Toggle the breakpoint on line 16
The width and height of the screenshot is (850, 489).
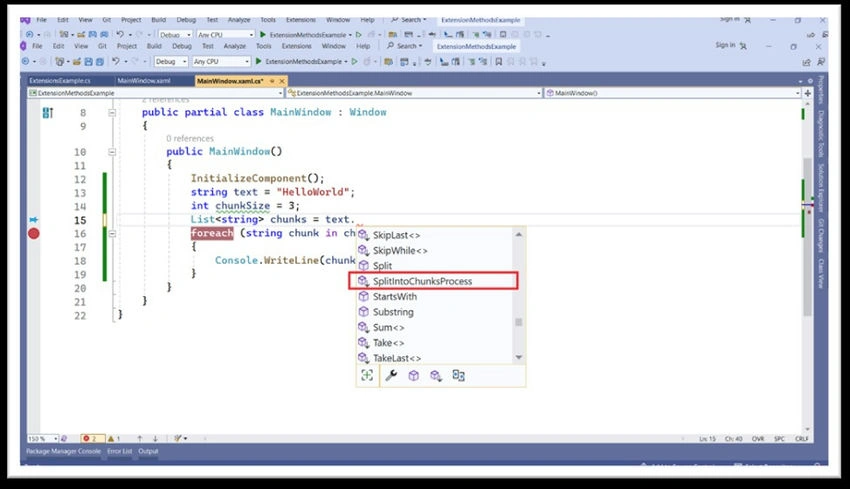coord(34,234)
